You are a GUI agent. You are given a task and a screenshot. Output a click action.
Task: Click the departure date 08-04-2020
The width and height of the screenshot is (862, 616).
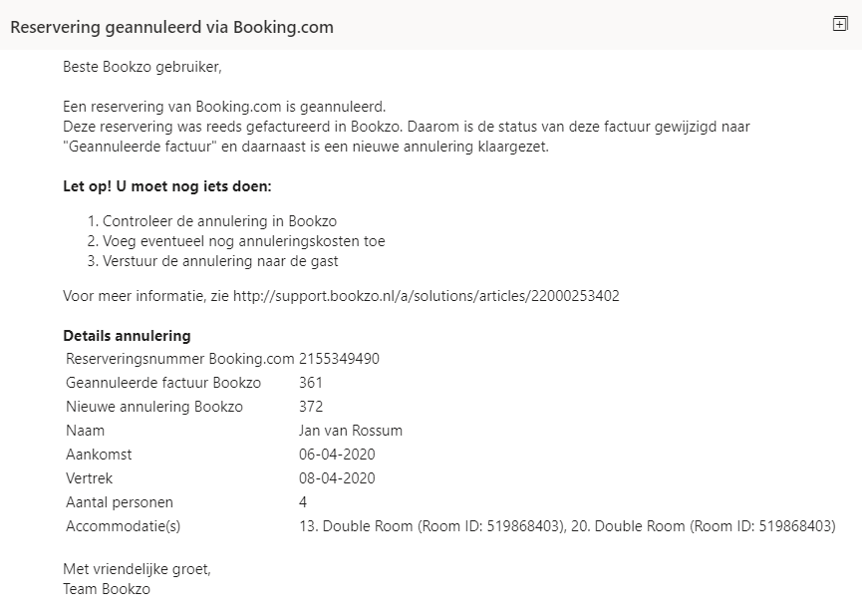[337, 478]
